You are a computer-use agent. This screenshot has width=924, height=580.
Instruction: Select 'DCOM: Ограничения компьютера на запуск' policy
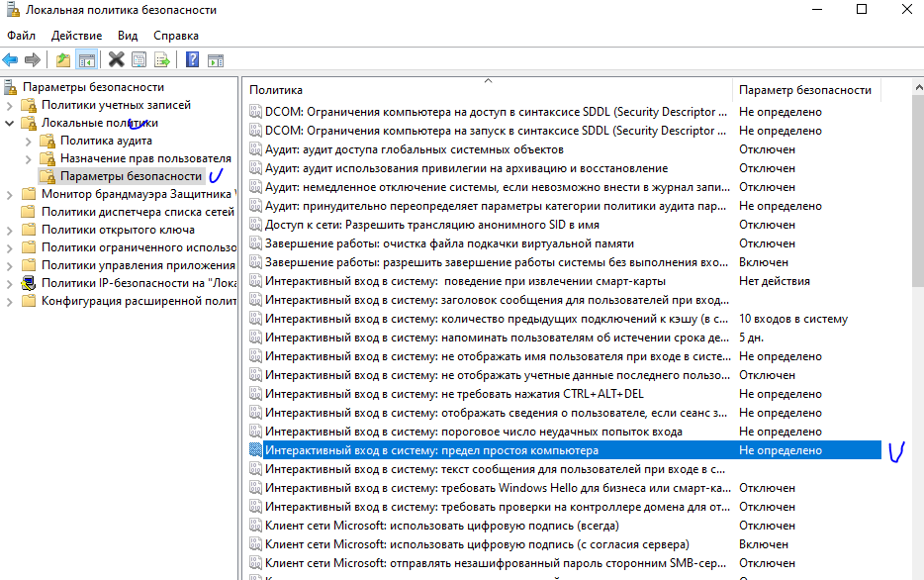(x=496, y=131)
